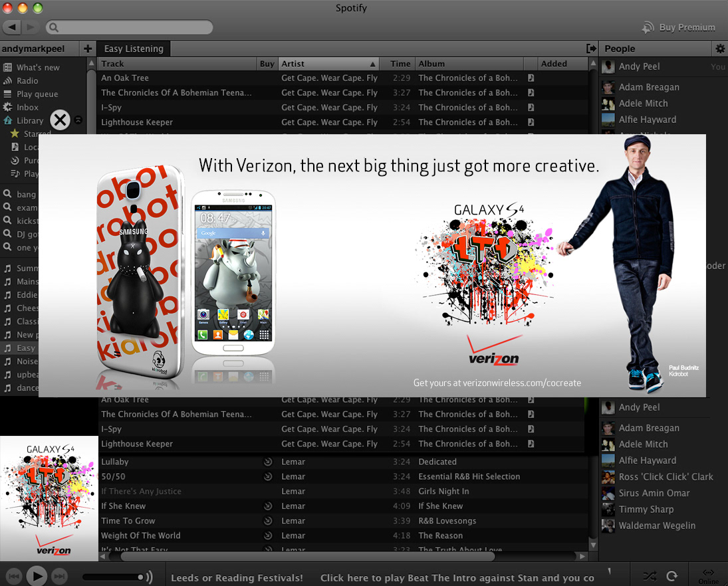Screen dimensions: 728x586
Task: Select Waldemar Wegelin in People
Action: pyautogui.click(x=657, y=526)
